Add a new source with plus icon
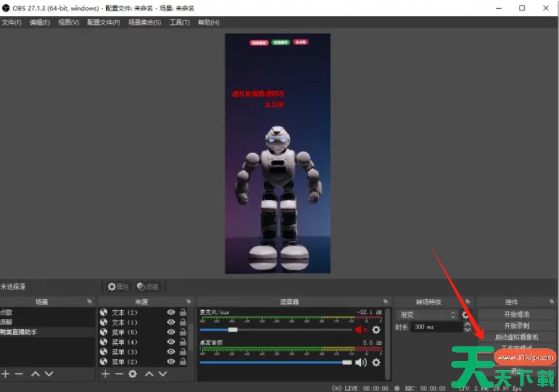This screenshot has width=559, height=392. (105, 374)
